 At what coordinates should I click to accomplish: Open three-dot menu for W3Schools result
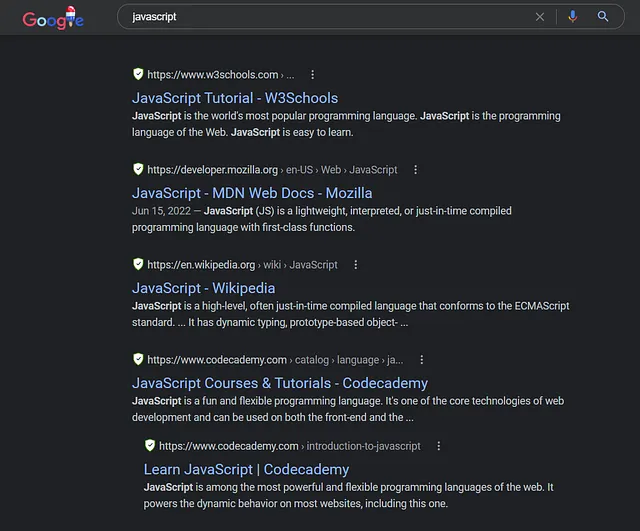[x=313, y=75]
